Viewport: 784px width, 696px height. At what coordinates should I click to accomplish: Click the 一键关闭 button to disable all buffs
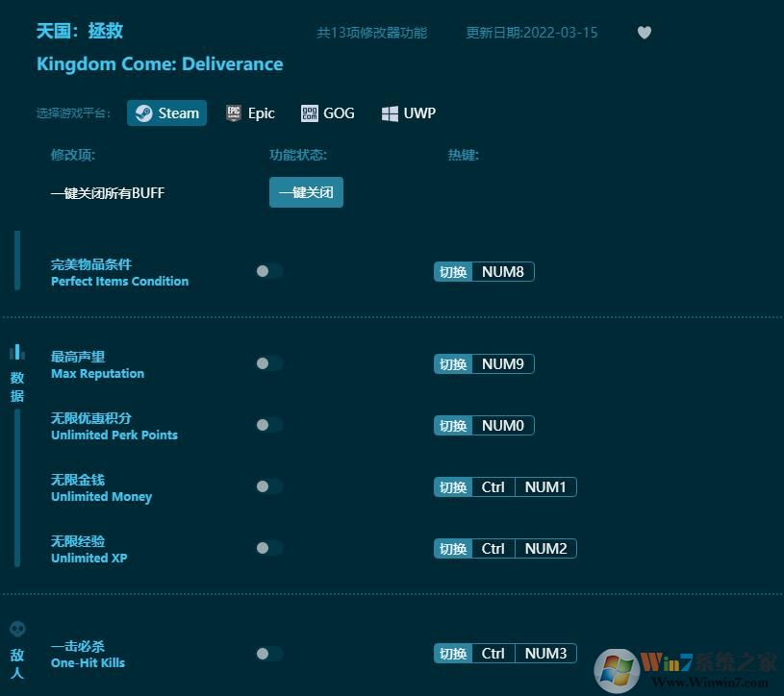[x=306, y=192]
